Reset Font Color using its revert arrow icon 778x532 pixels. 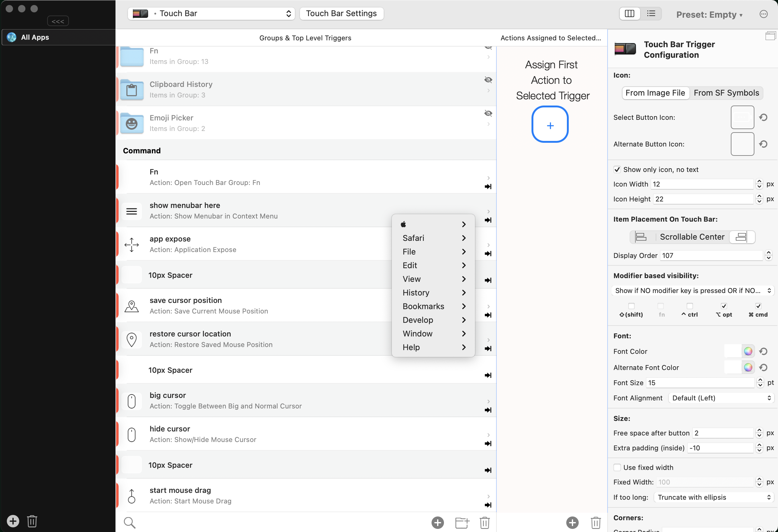click(x=764, y=351)
